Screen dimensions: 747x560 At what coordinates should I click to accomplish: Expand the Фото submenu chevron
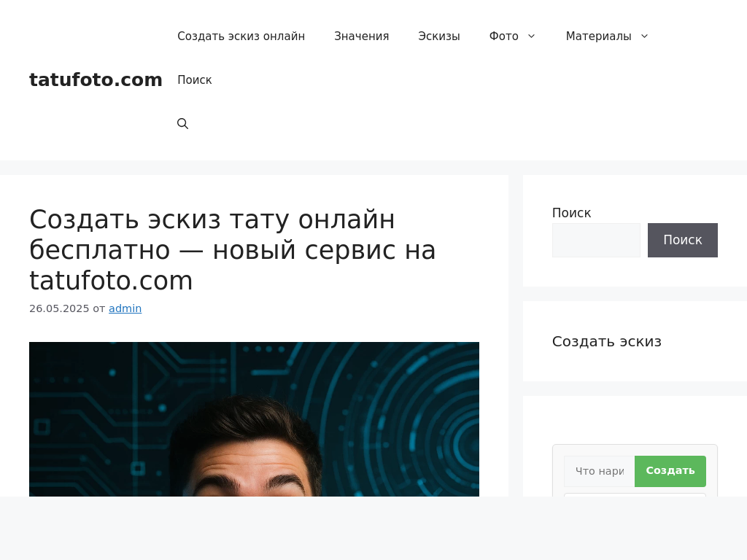pos(531,36)
